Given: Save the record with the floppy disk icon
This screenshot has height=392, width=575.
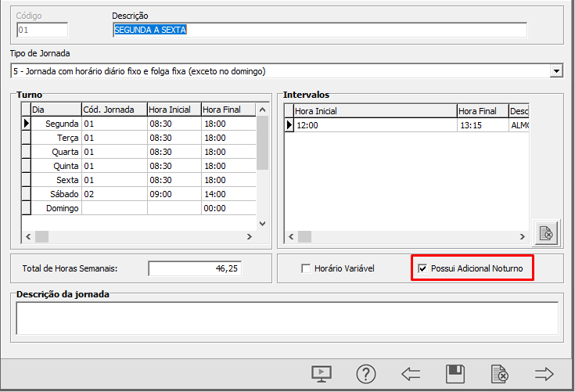Looking at the screenshot, I should (455, 374).
